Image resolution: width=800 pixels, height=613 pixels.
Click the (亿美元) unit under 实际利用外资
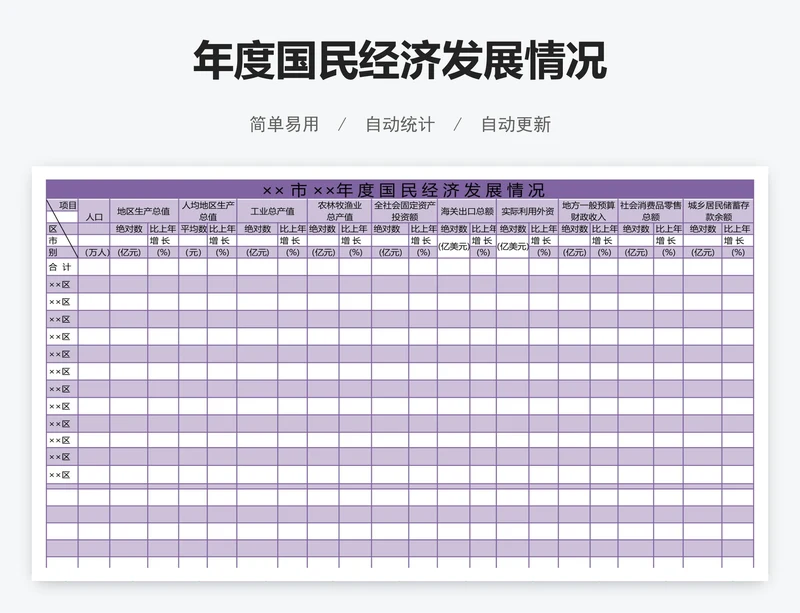point(513,247)
